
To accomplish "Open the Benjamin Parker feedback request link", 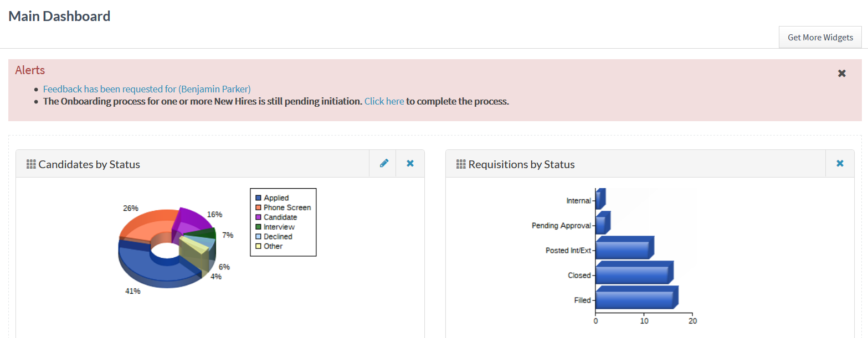I will click(147, 89).
